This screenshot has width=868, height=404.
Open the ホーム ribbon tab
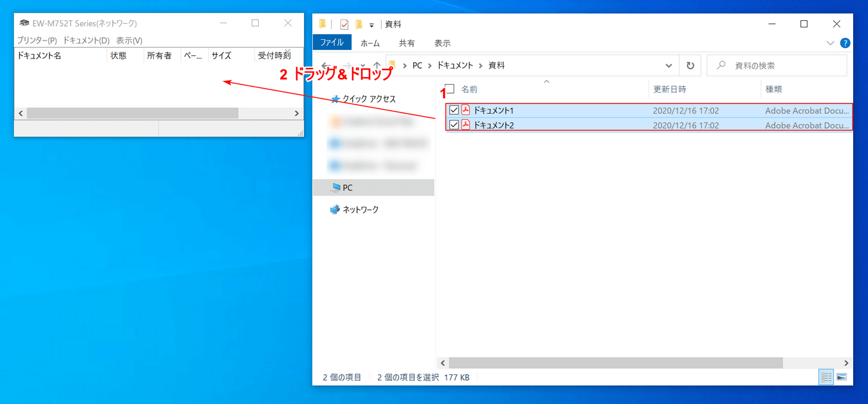[370, 43]
